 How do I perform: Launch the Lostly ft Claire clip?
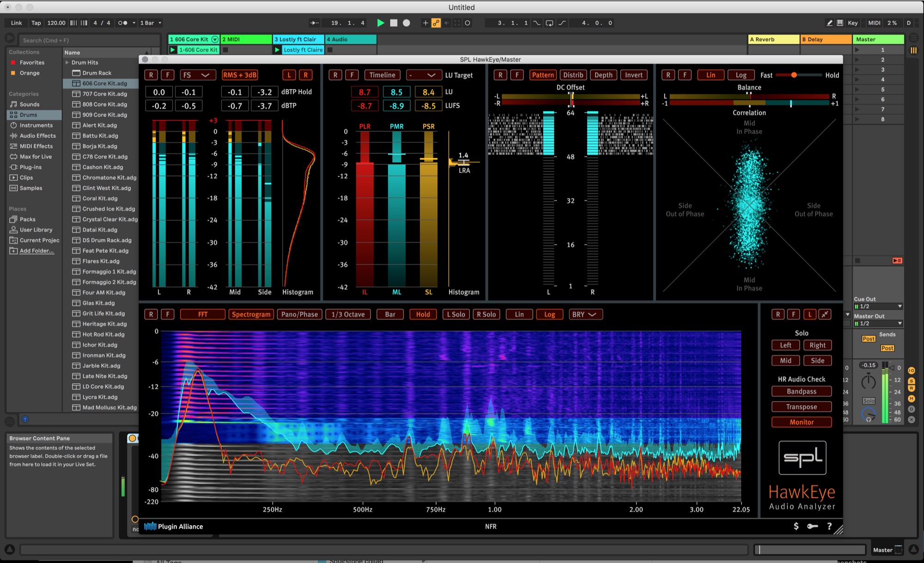click(277, 49)
